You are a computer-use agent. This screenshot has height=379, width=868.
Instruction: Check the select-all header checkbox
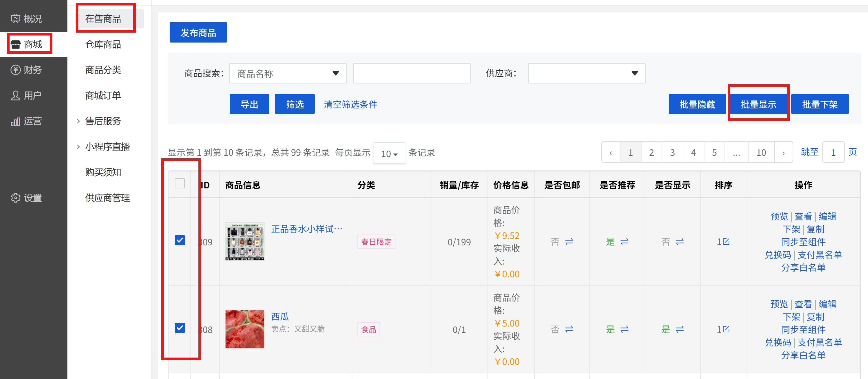180,183
